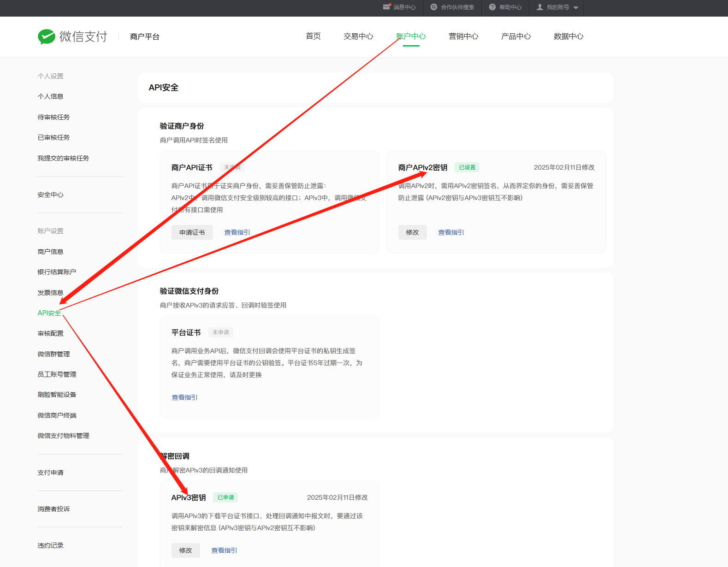Screen dimensions: 728x567
Task: Click 帮助中心 text in top bar
Action: (x=510, y=7)
